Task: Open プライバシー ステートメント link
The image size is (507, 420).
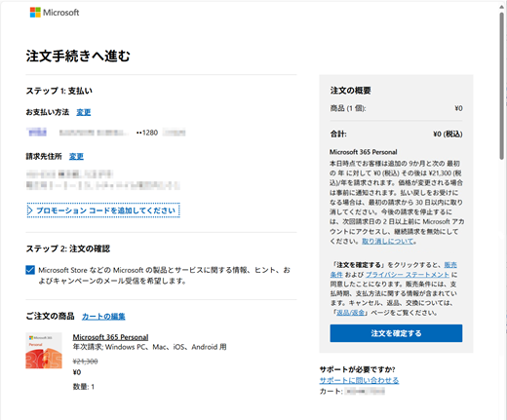Action: [408, 275]
